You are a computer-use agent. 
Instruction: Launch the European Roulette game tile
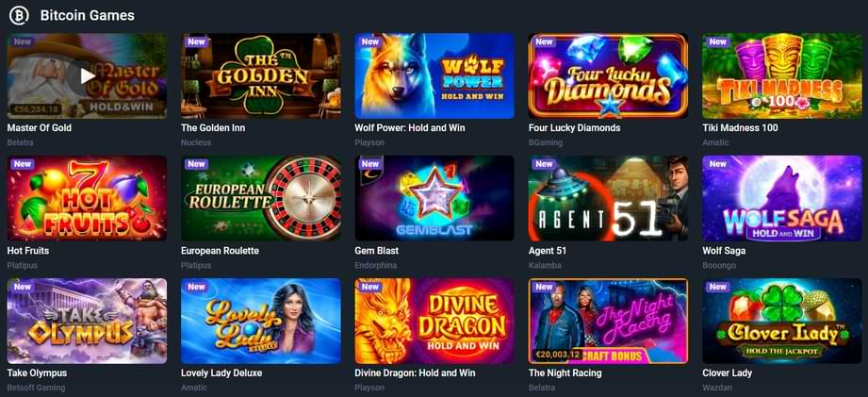[261, 198]
